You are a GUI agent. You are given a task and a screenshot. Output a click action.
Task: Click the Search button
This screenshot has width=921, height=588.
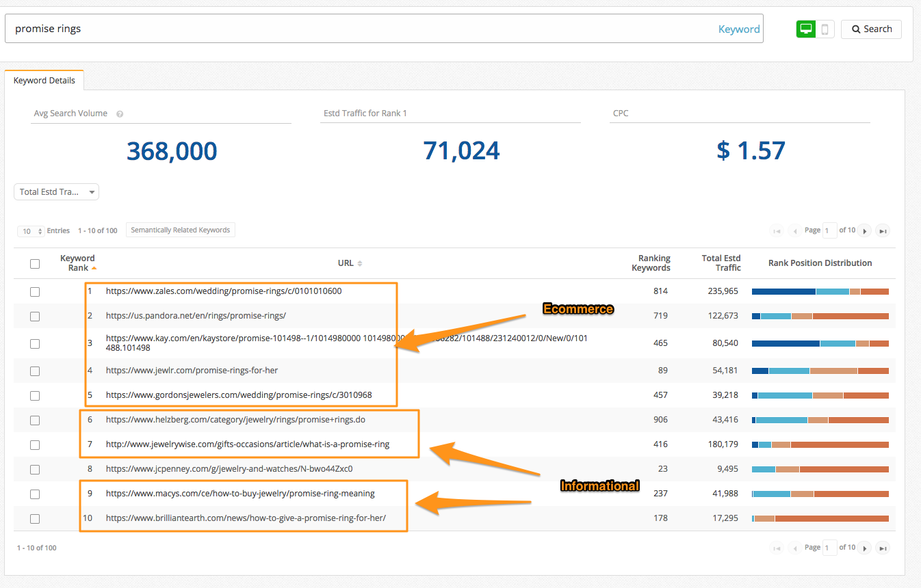tap(871, 29)
